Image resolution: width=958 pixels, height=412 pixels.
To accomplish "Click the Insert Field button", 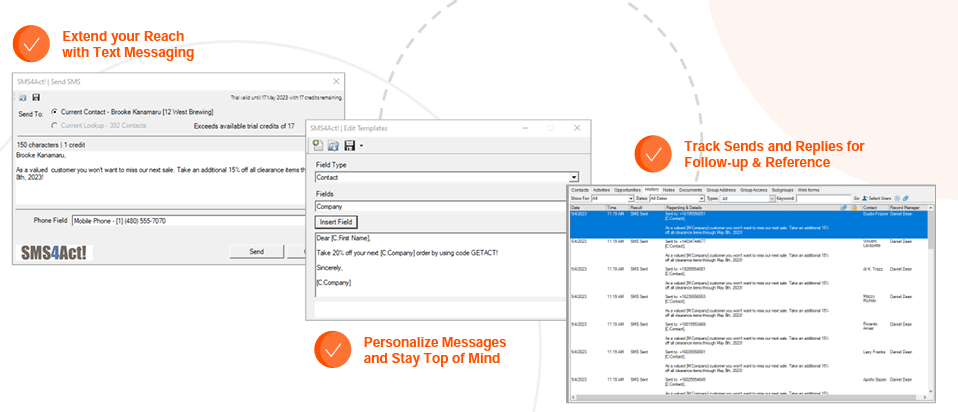I will (335, 221).
